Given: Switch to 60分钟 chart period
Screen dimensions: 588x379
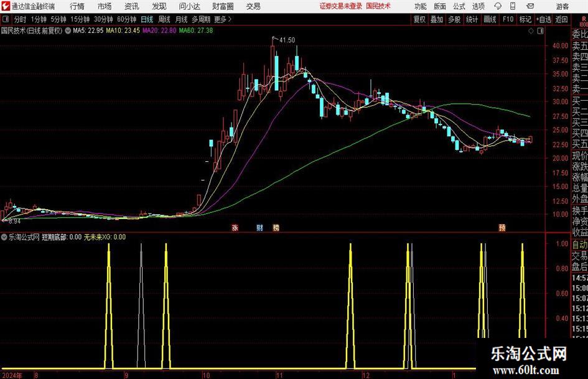Looking at the screenshot, I should pos(127,19).
